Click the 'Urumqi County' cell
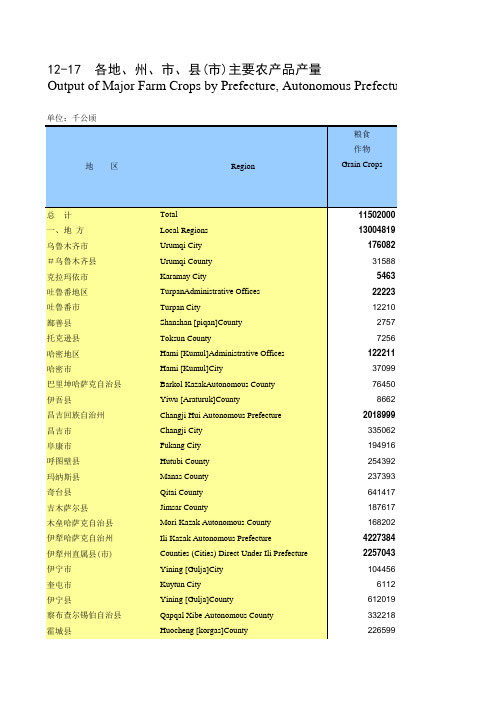The image size is (496, 702). coord(186,261)
